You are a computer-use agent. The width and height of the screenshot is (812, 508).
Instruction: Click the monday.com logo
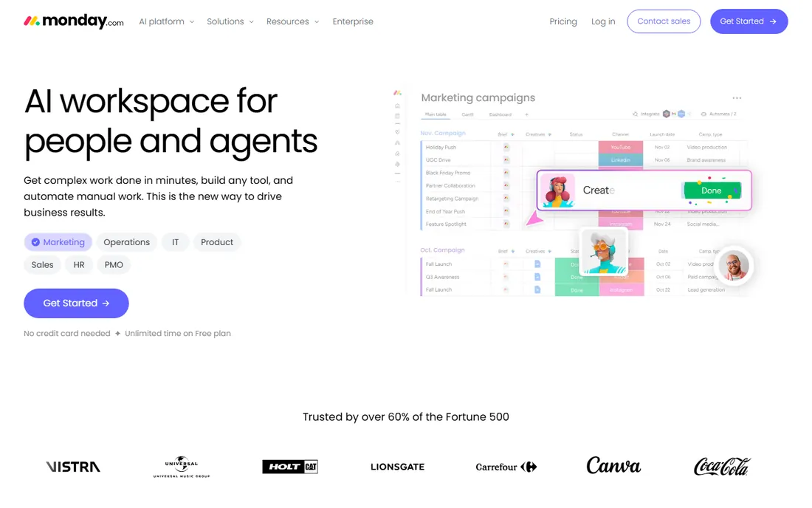(74, 21)
